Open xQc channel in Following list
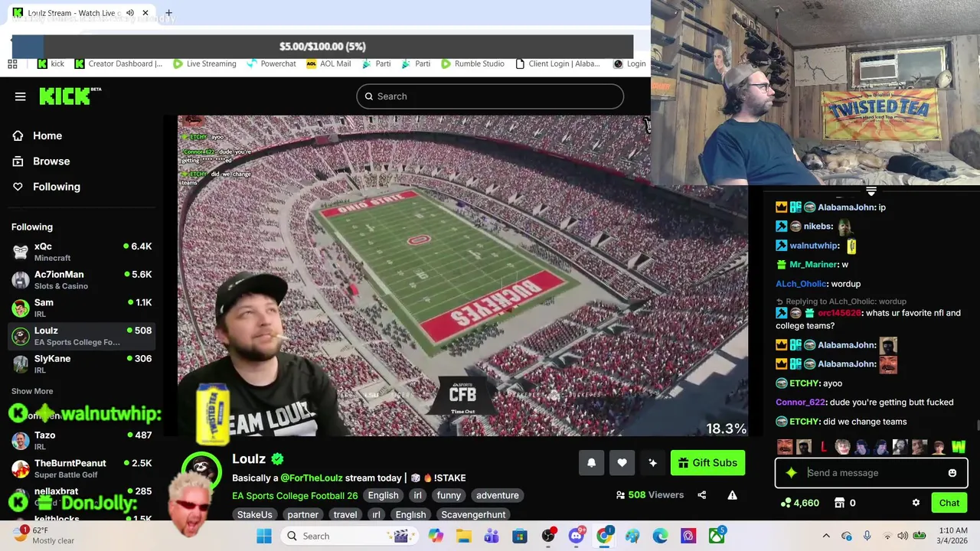980x551 pixels. pyautogui.click(x=81, y=252)
